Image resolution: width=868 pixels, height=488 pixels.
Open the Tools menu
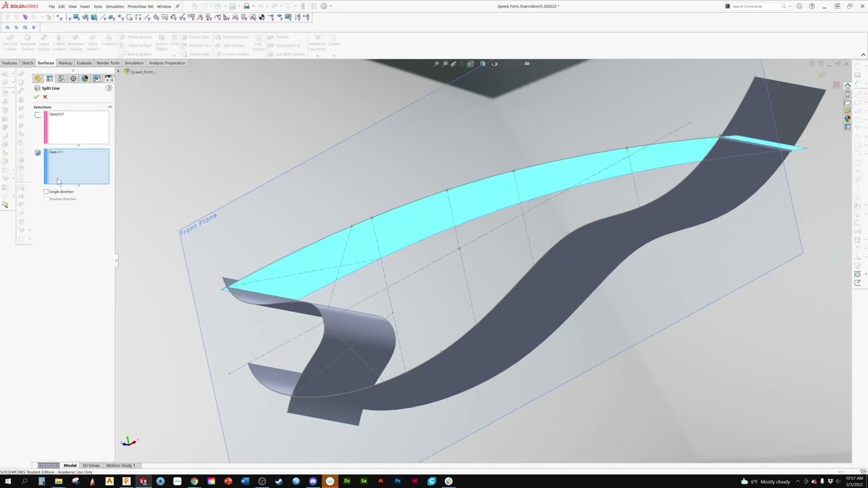(x=98, y=6)
